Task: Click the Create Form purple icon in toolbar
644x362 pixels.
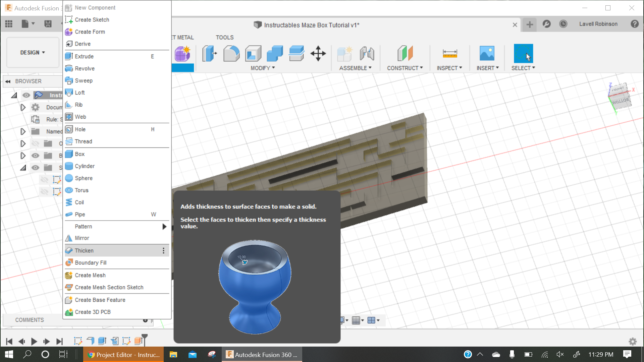Action: pyautogui.click(x=182, y=53)
